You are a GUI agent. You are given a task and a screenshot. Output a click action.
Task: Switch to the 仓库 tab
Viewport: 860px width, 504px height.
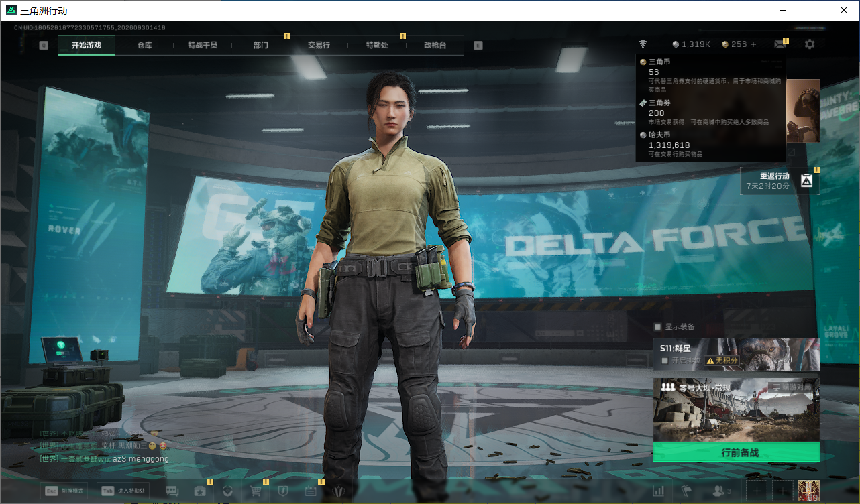(144, 45)
